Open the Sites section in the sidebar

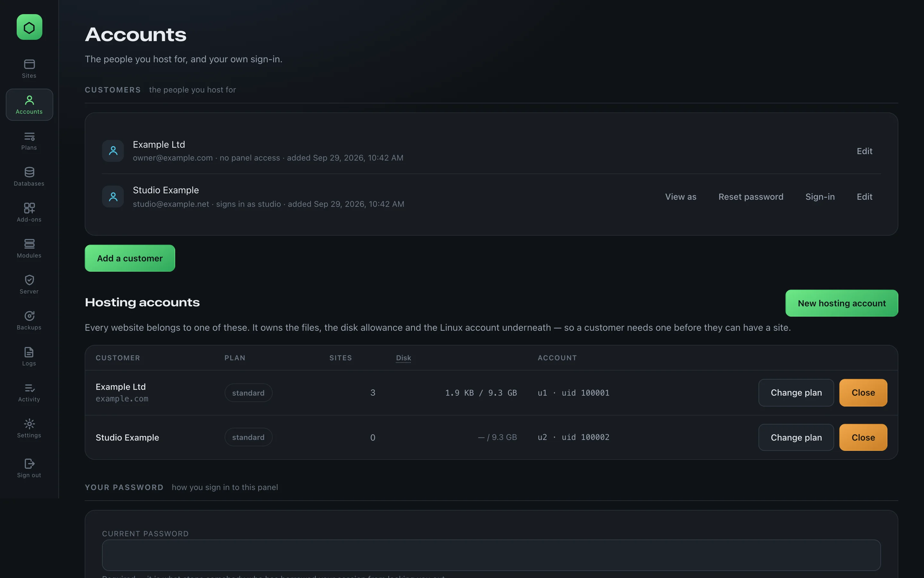[x=30, y=69]
